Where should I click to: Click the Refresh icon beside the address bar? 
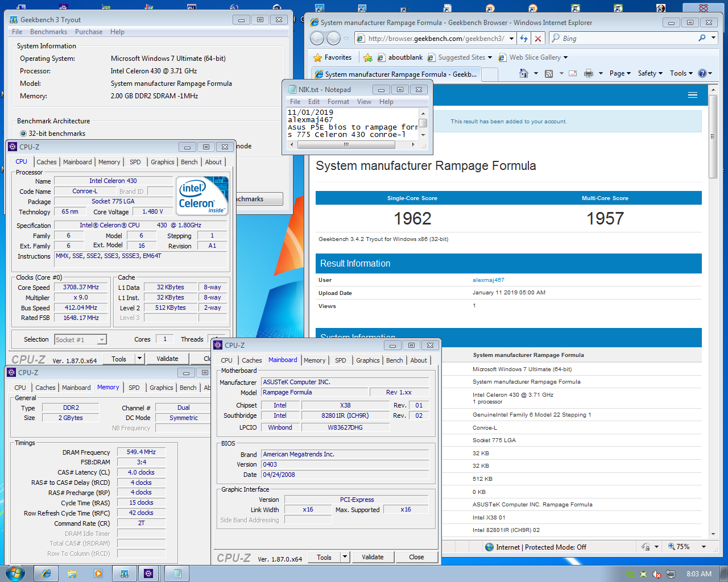(x=524, y=38)
